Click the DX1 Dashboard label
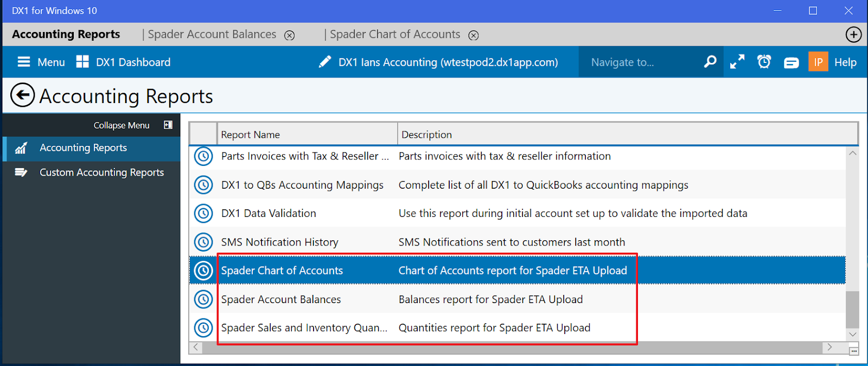Screen dimensions: 868x366 133,62
